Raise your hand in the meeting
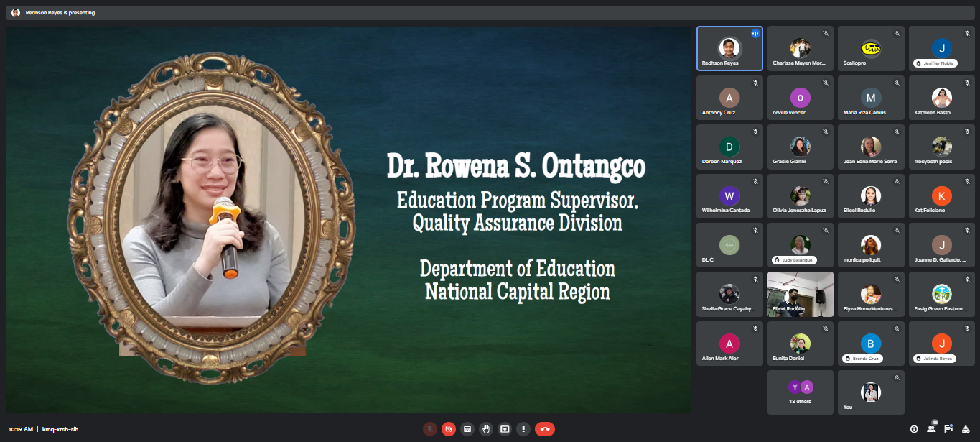980x442 pixels. (486, 429)
